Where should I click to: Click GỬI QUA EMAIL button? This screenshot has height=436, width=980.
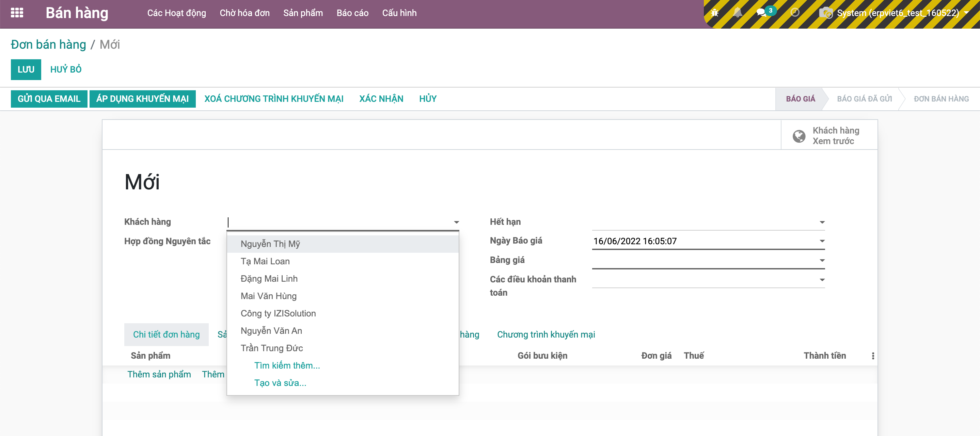(49, 99)
